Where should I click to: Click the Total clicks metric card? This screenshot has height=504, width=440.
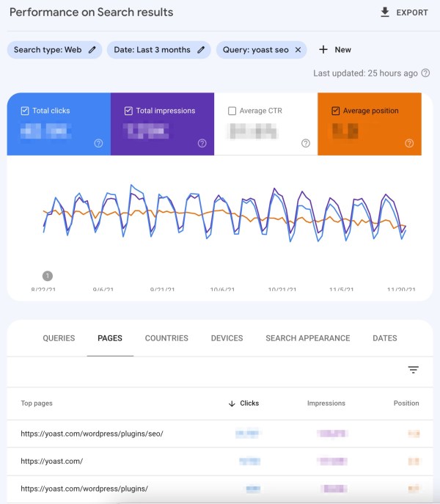59,124
